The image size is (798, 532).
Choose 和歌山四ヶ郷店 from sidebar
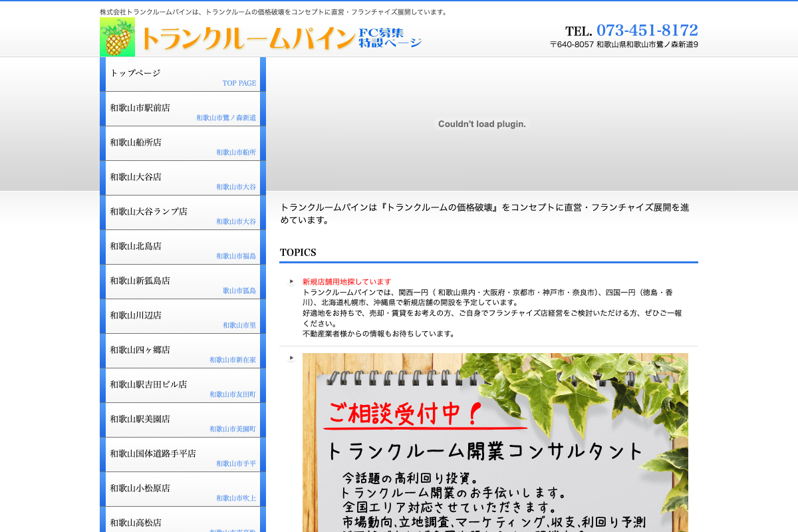[183, 351]
